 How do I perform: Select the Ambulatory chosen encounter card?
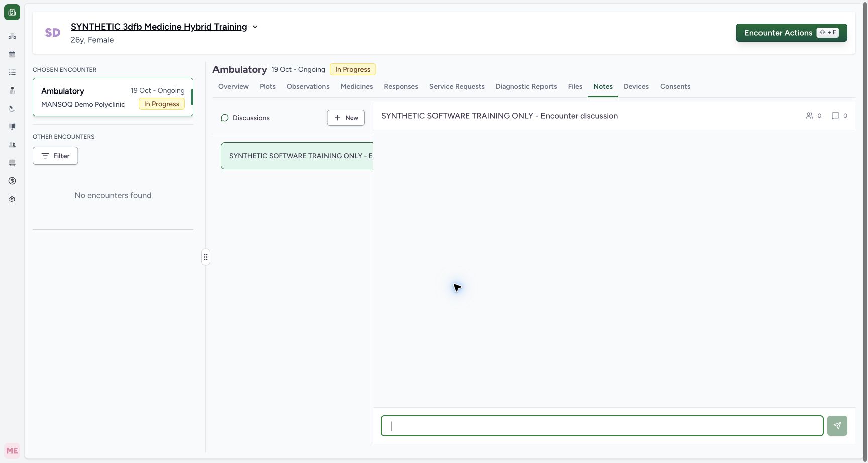coord(113,97)
